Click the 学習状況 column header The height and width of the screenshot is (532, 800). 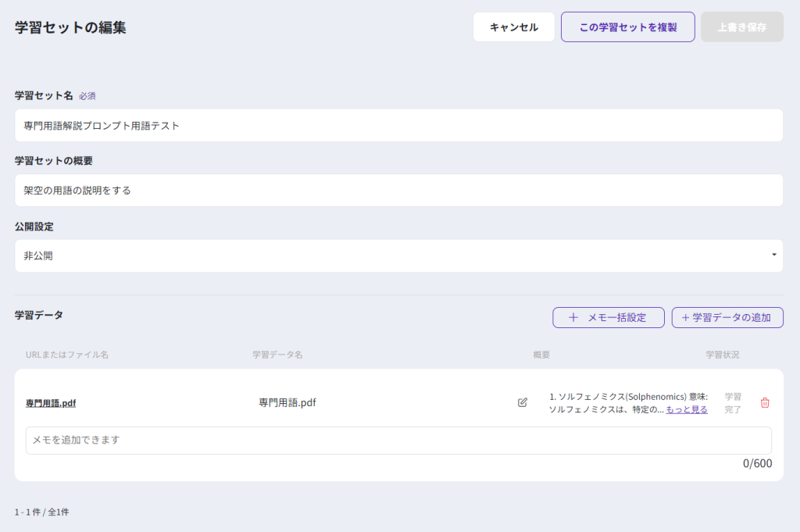[x=722, y=355]
